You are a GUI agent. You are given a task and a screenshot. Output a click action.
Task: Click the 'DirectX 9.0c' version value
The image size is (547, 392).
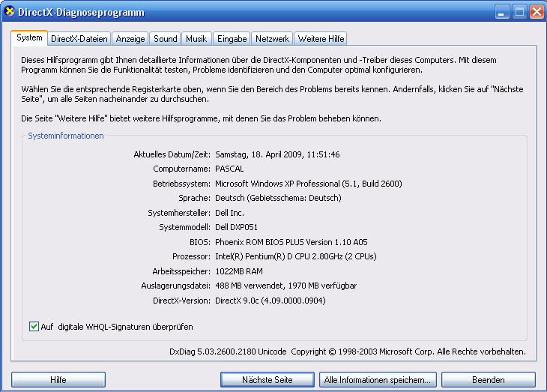tap(271, 301)
